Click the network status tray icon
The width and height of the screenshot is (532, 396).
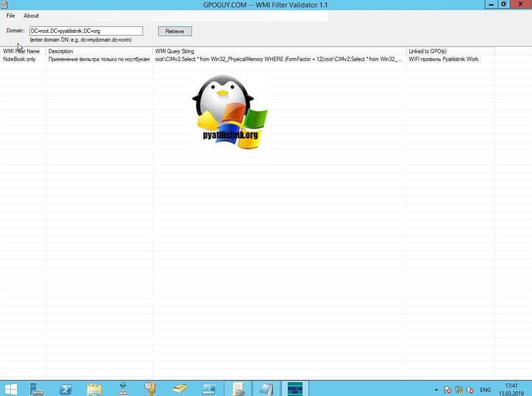(459, 390)
